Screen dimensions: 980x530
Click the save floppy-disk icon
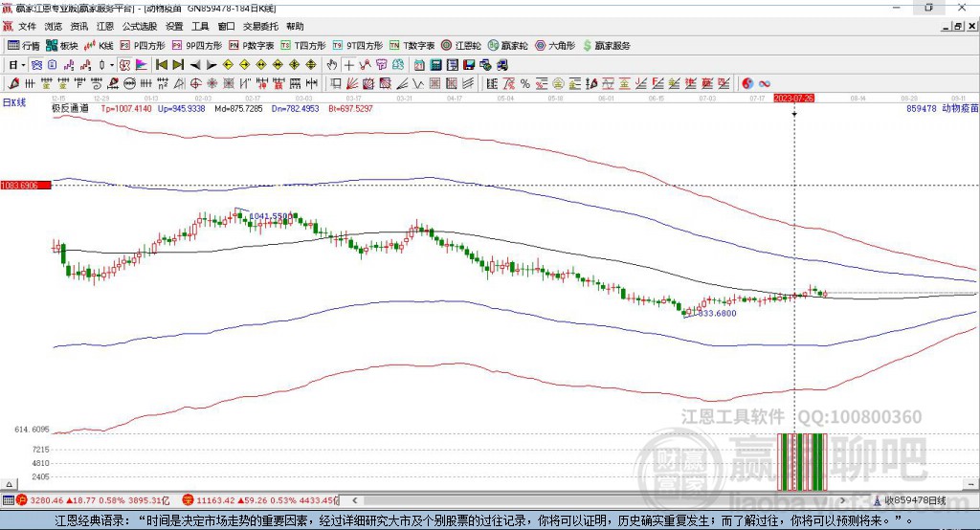tap(469, 65)
